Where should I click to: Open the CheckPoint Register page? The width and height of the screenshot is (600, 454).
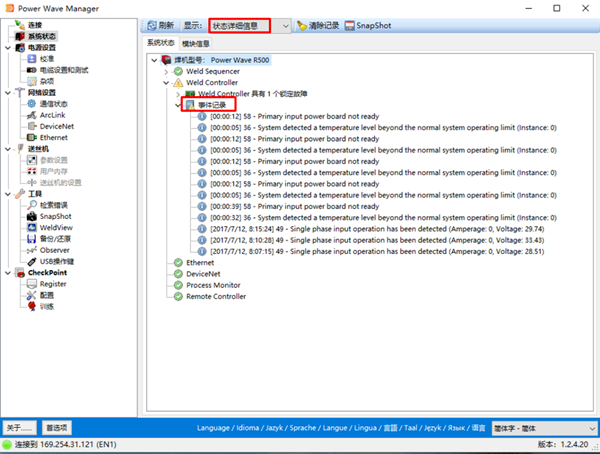coord(53,284)
